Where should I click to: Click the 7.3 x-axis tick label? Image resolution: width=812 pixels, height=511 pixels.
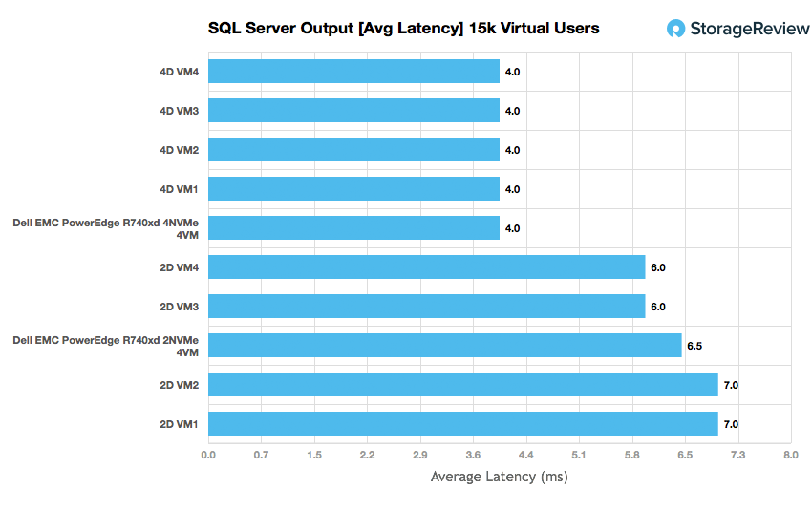click(x=737, y=455)
